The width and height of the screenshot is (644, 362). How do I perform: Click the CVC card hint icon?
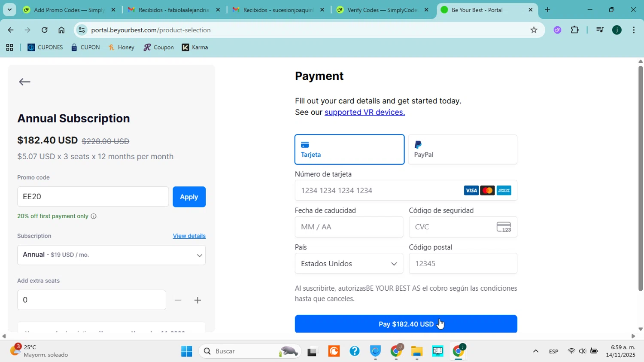coord(504,227)
